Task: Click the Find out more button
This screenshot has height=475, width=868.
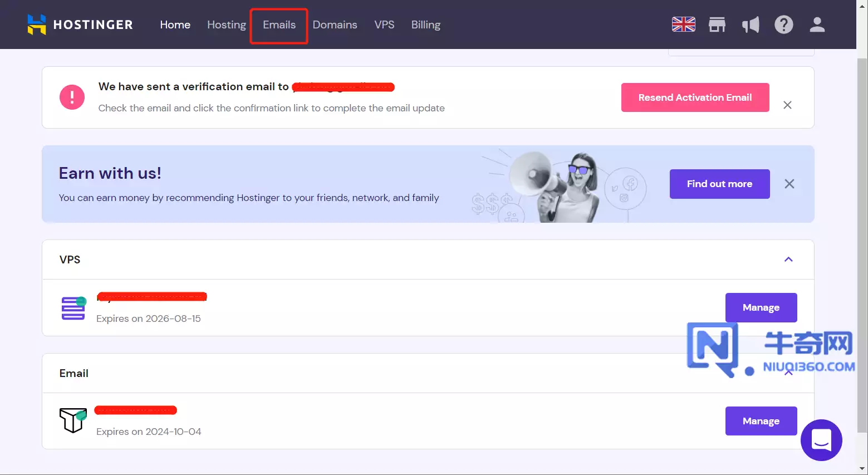Action: pos(719,184)
